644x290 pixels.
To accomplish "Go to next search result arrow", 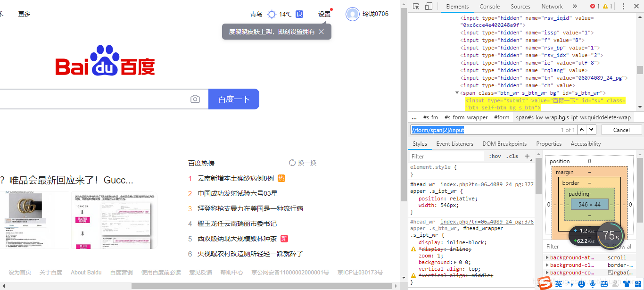I will (592, 130).
